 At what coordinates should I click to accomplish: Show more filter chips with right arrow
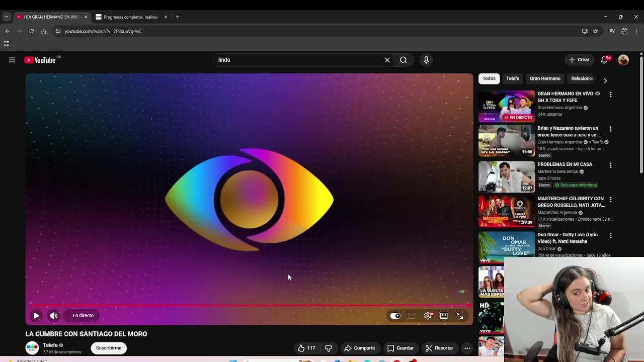605,80
